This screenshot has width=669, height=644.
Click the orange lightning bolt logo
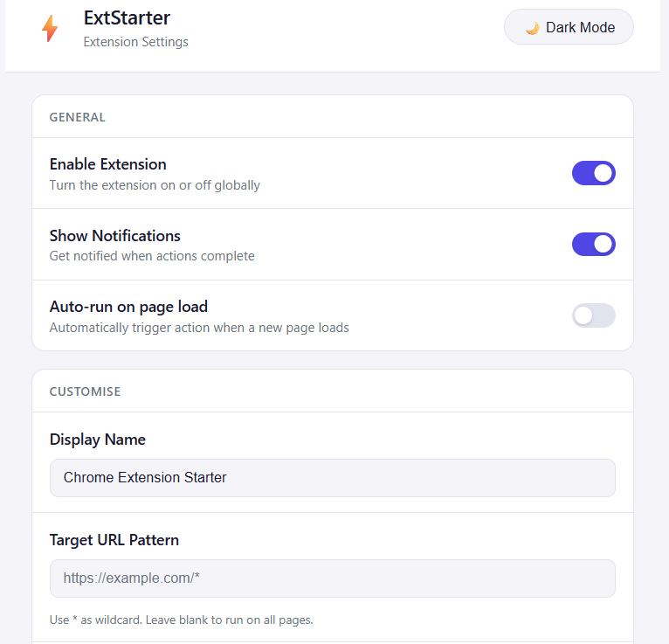point(50,28)
